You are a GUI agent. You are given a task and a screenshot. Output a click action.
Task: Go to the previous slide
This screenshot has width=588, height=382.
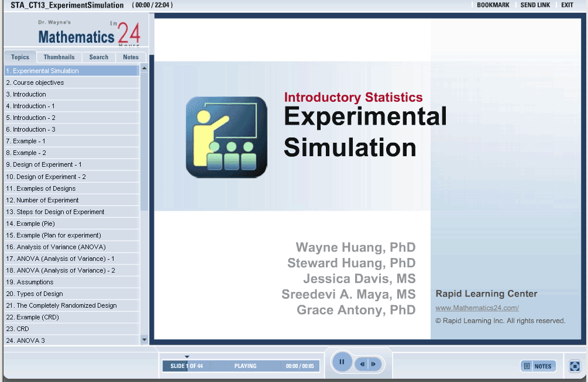click(362, 364)
